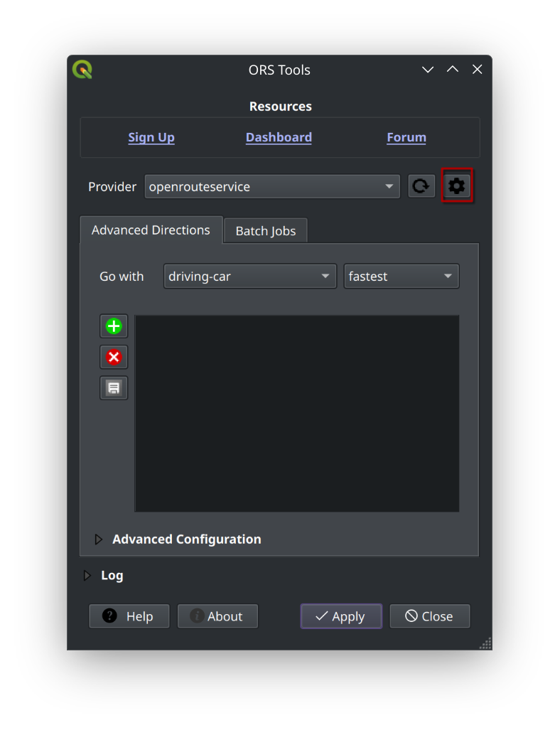Click the QGIS logo in title bar
This screenshot has width=560, height=730.
coord(82,70)
